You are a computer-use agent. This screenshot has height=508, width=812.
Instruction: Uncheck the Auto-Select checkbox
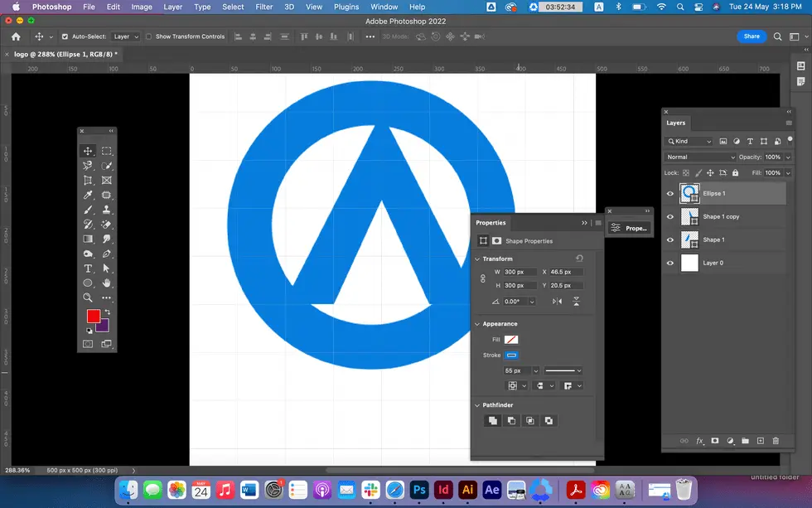[65, 36]
